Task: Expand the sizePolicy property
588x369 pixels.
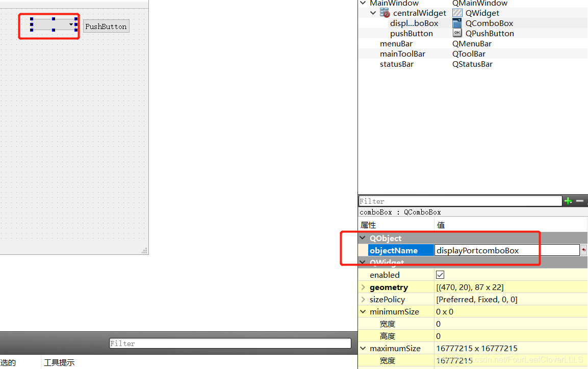Action: click(x=363, y=299)
